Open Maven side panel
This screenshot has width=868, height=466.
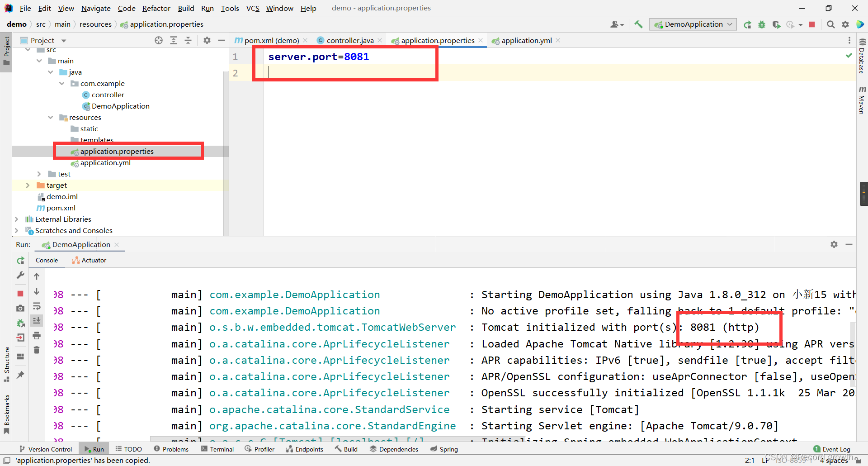tap(862, 100)
